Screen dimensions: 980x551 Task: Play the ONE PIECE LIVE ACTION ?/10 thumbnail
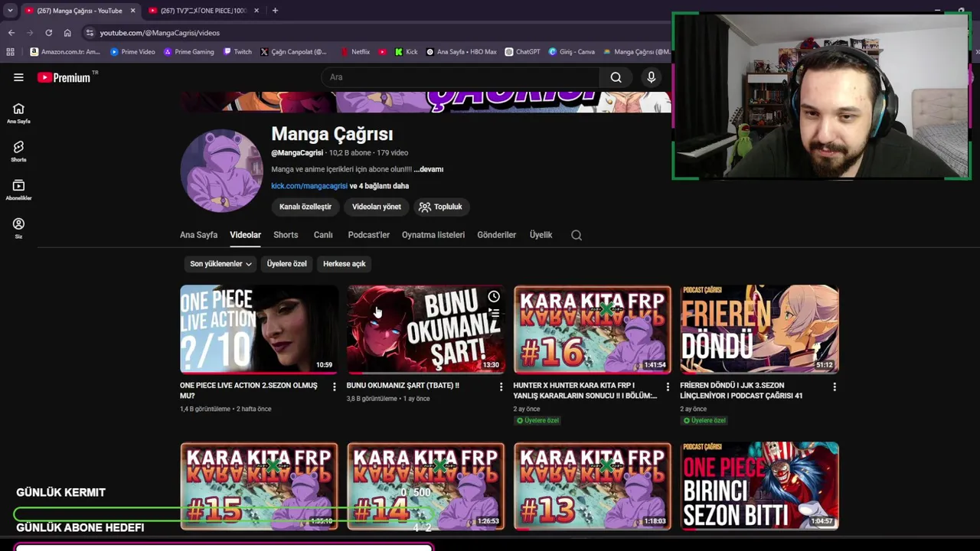(x=259, y=329)
